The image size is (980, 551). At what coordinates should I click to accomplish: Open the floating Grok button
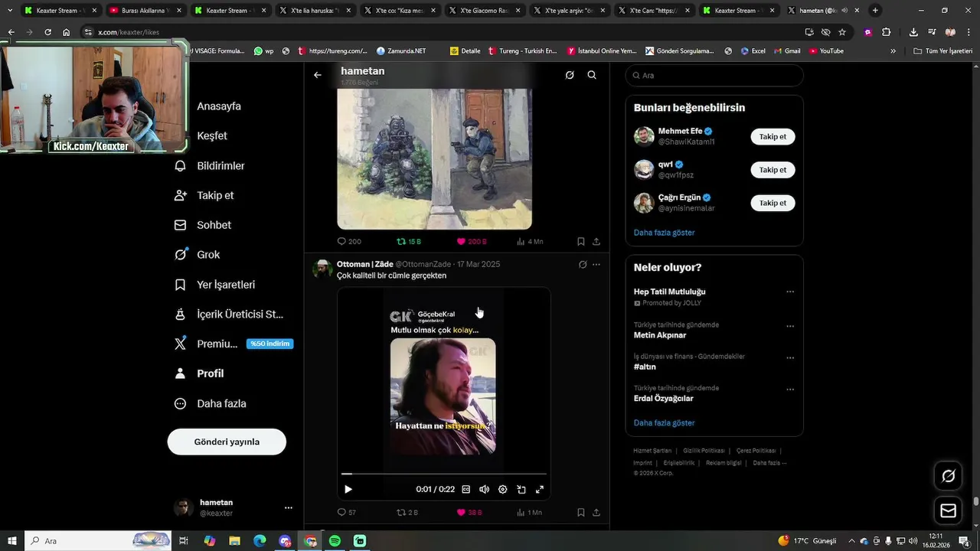point(949,476)
